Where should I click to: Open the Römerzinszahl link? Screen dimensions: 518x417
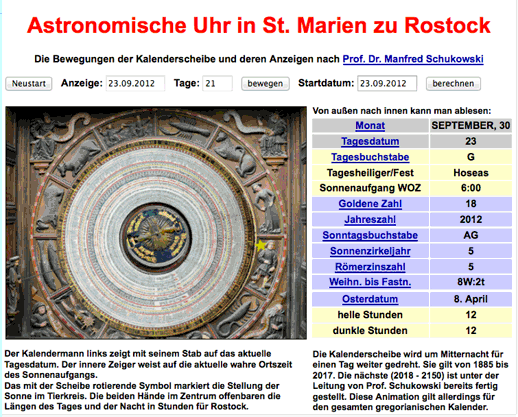pos(370,267)
